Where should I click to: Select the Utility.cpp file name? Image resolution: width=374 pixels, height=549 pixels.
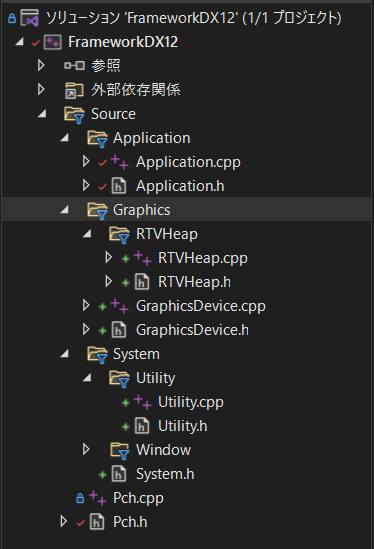pos(191,402)
